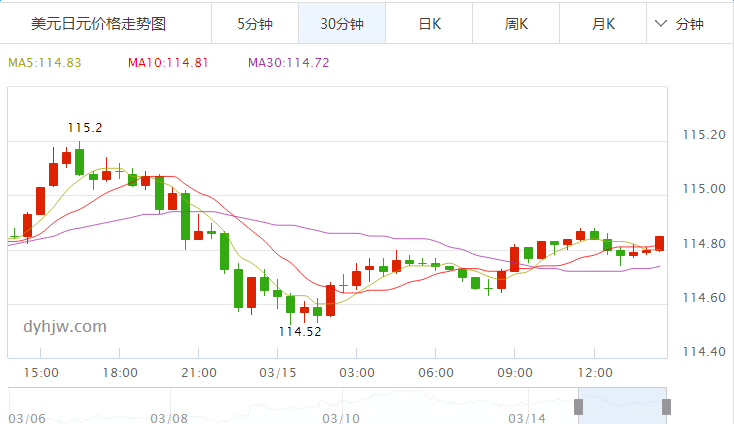Click the 03/06 date in the overview timeline
The width and height of the screenshot is (734, 424).
pyautogui.click(x=25, y=417)
